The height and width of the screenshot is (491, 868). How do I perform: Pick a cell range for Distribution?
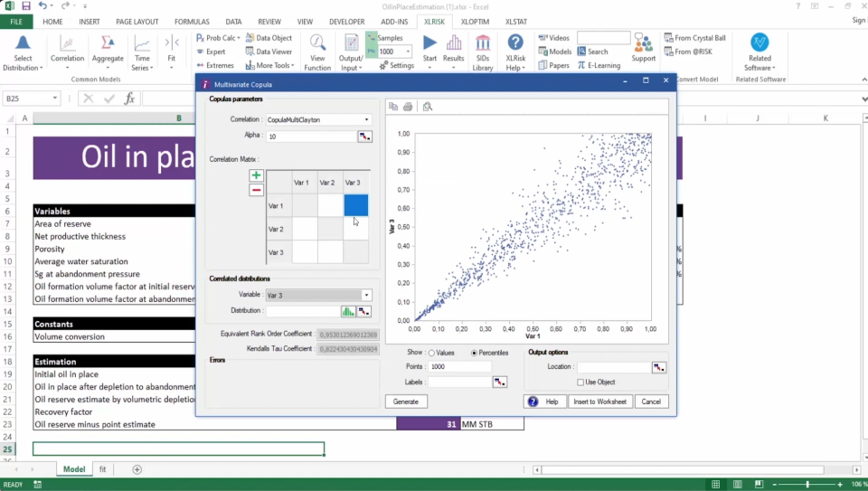363,312
